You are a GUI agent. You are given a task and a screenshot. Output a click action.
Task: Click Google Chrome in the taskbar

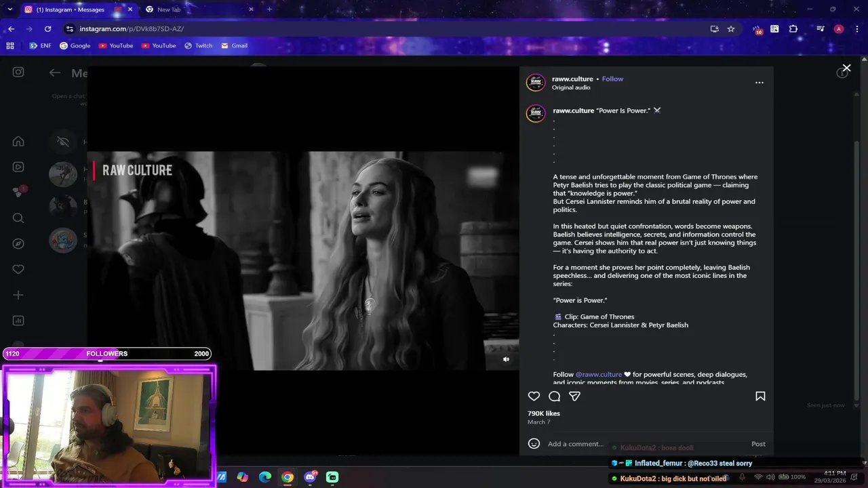288,477
